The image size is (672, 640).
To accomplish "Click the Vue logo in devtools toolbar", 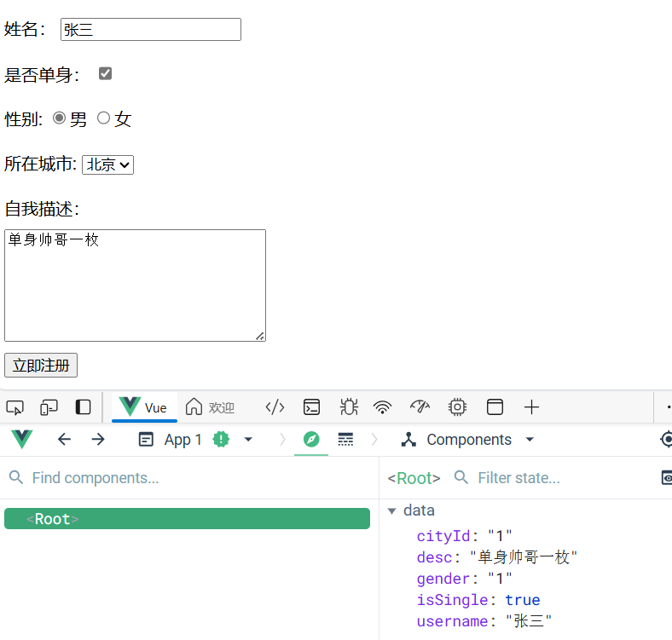I will (22, 440).
